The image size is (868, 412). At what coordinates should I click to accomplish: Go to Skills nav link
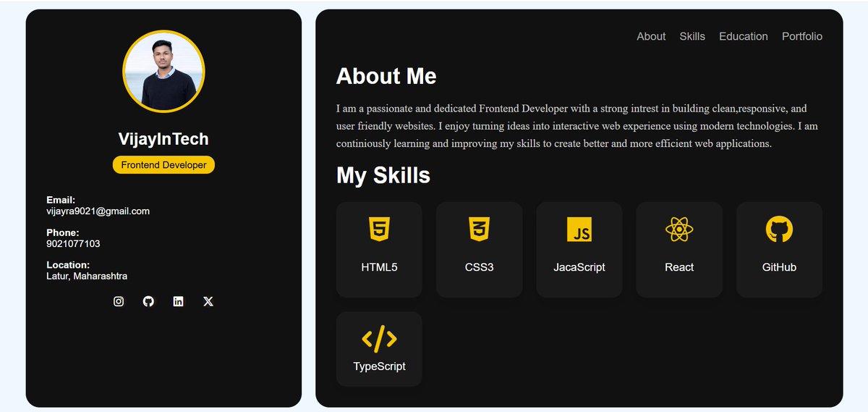click(692, 36)
